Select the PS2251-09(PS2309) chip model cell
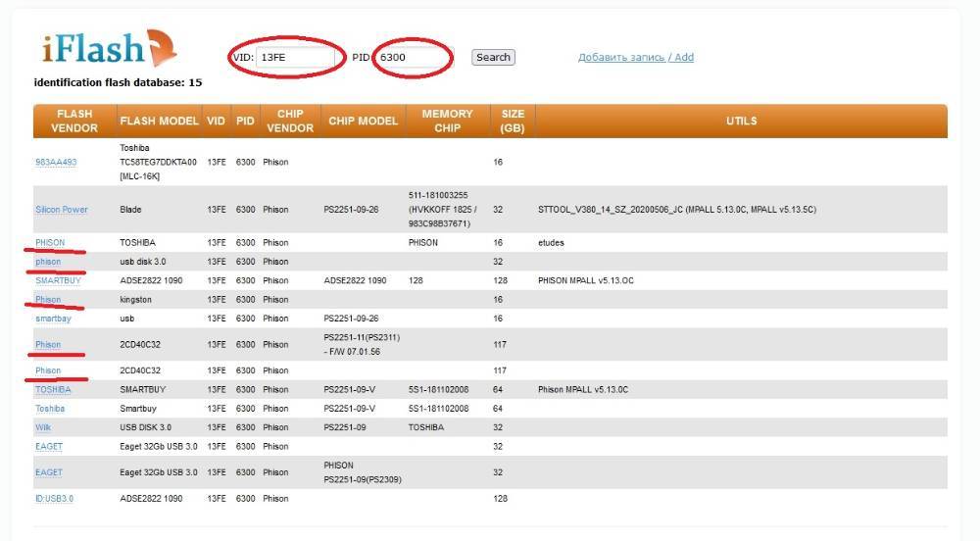 (x=363, y=473)
